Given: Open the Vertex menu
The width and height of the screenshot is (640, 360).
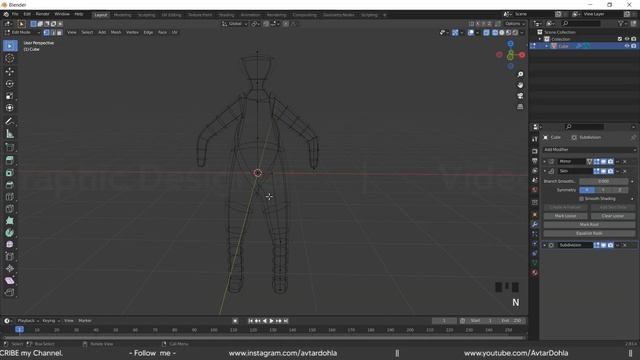Looking at the screenshot, I should [132, 32].
